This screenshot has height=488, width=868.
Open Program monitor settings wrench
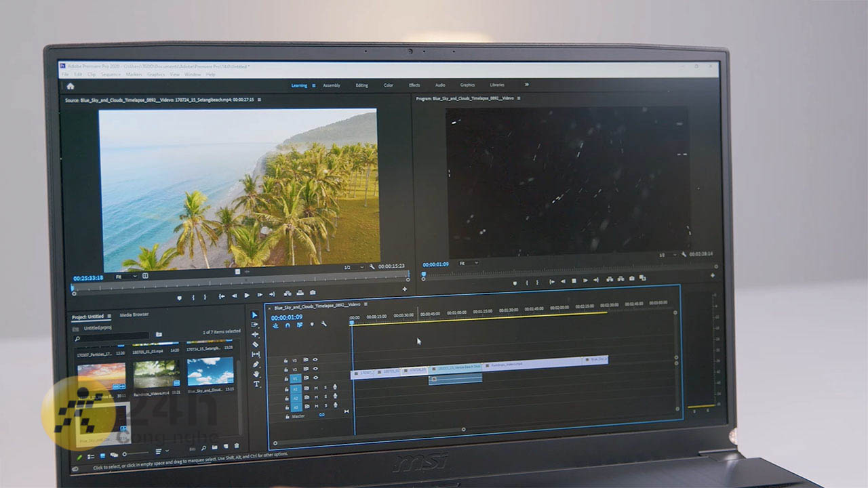coord(684,254)
